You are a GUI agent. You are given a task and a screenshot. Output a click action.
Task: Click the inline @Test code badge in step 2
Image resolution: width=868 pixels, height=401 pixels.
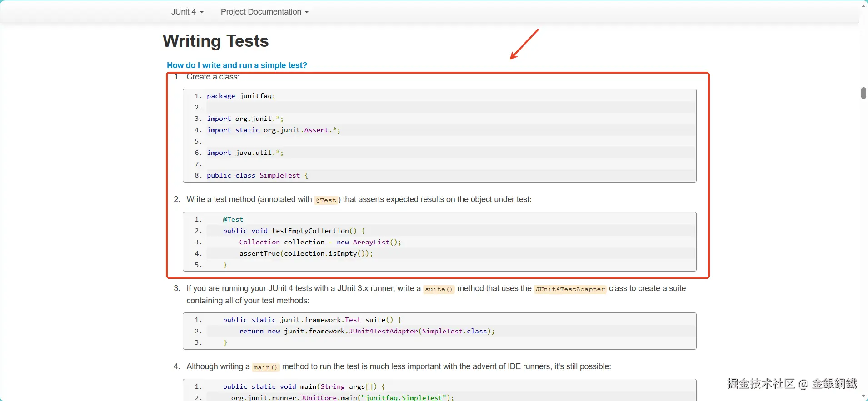click(x=326, y=200)
